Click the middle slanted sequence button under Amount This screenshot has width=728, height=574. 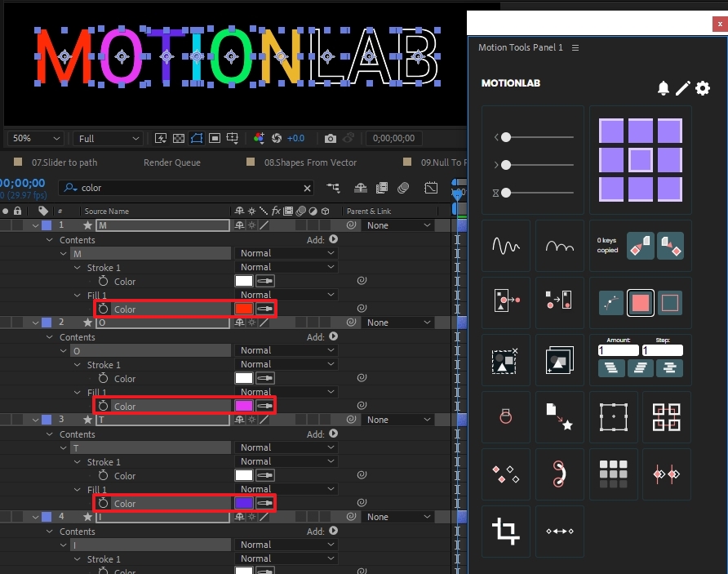pos(640,368)
